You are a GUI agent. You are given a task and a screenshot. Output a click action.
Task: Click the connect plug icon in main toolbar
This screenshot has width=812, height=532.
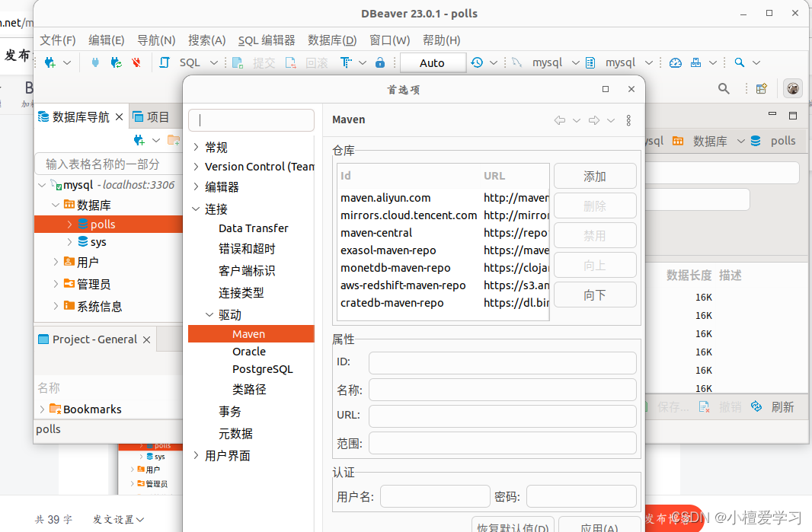coord(94,62)
